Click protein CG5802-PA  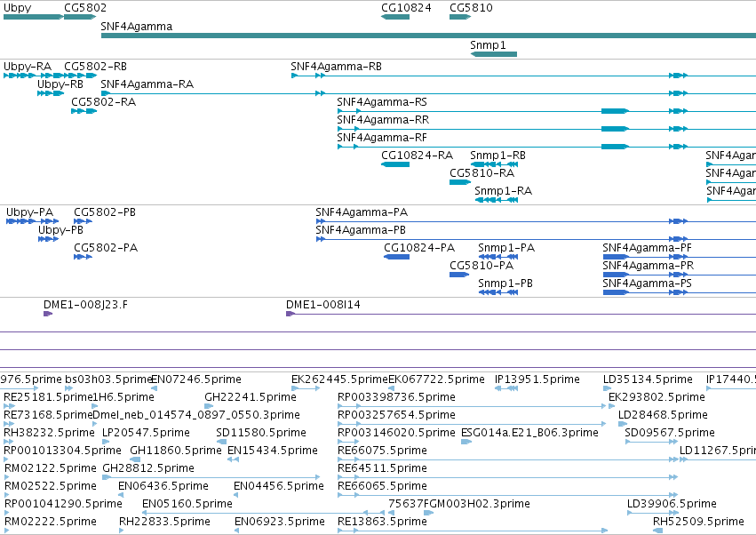click(x=106, y=248)
